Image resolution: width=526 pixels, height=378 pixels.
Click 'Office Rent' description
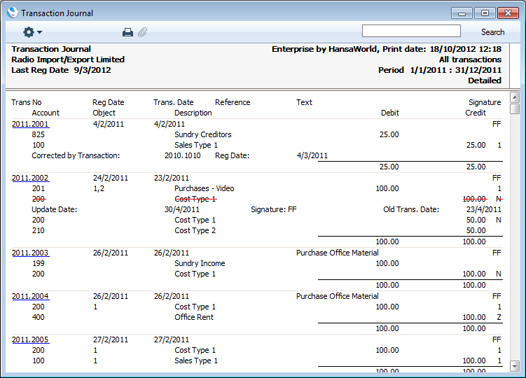point(194,317)
